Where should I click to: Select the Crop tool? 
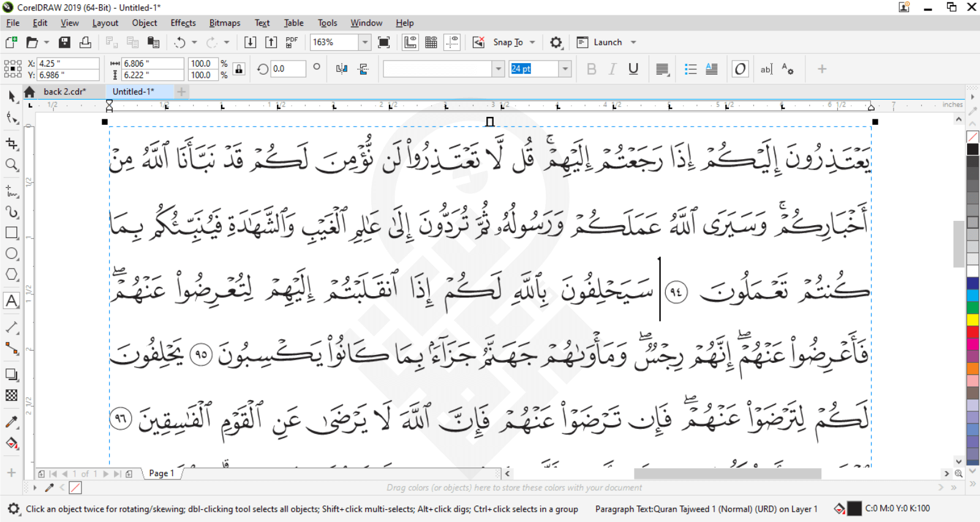point(12,144)
